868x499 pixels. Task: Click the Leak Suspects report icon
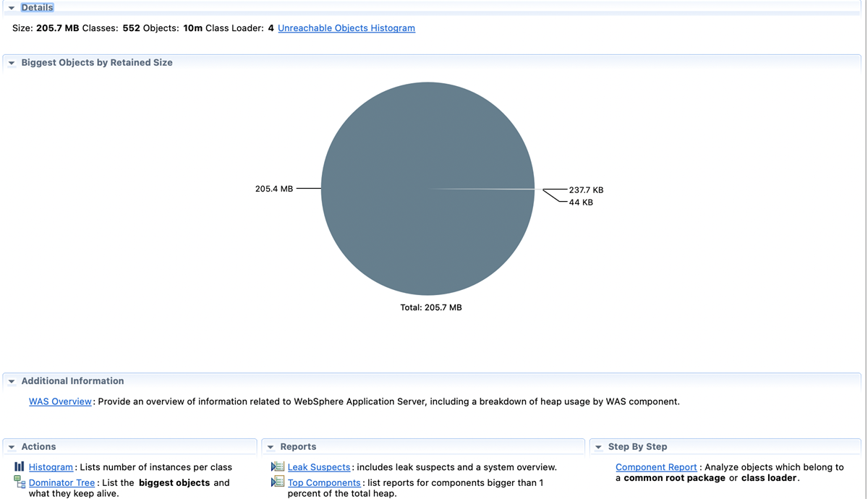[278, 466]
